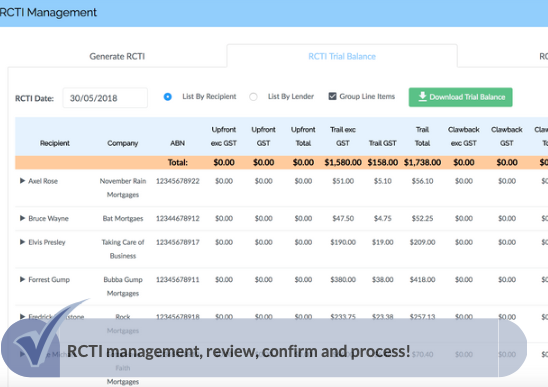
Task: Click the Company column header
Action: point(123,143)
